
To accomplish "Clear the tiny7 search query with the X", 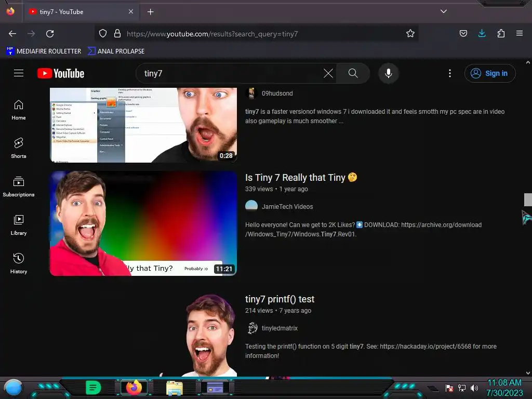I will (328, 73).
